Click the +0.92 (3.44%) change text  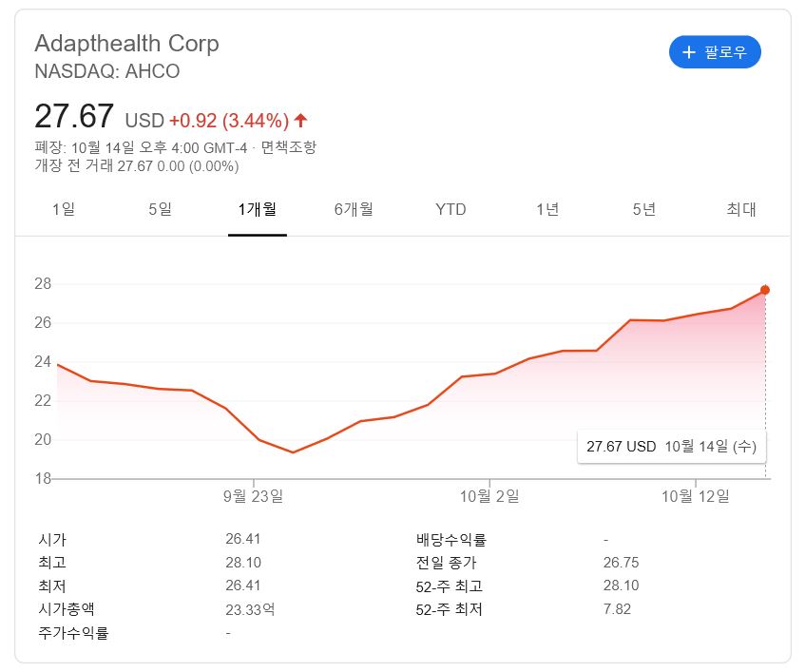pyautogui.click(x=229, y=121)
